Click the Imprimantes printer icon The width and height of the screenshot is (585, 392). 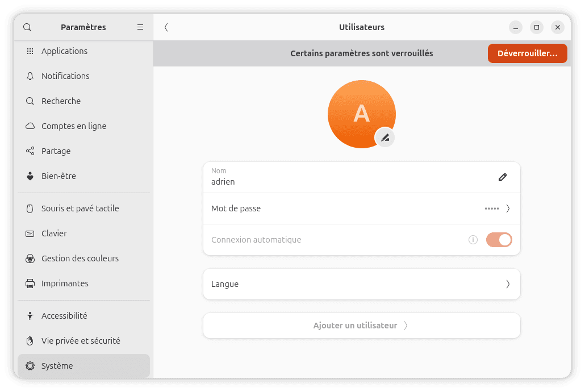[x=30, y=283]
